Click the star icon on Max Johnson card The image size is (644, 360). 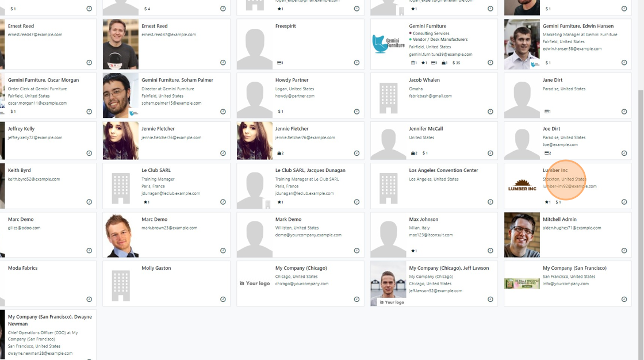pos(413,251)
